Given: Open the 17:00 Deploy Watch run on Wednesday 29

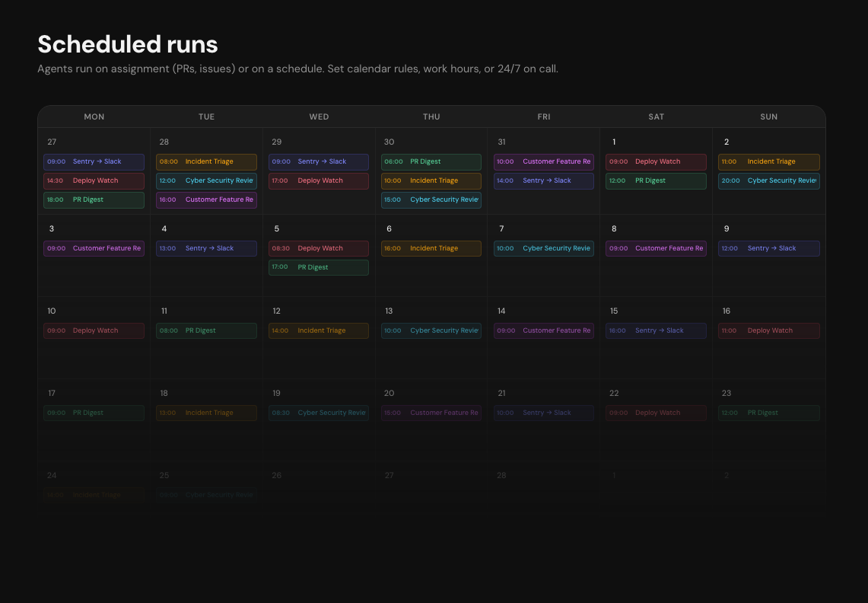Looking at the screenshot, I should coord(319,180).
